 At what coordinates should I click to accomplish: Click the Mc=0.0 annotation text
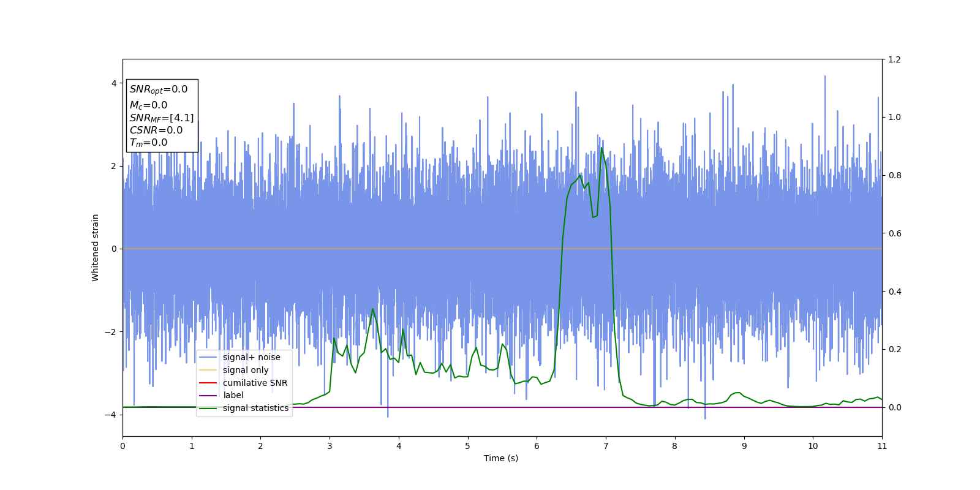pos(148,105)
